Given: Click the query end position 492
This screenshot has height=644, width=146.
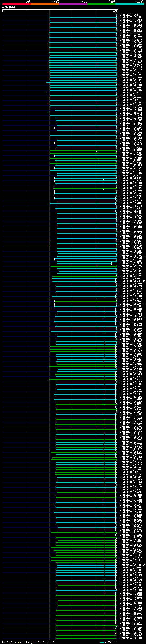Looking at the screenshot, I should [115, 11].
